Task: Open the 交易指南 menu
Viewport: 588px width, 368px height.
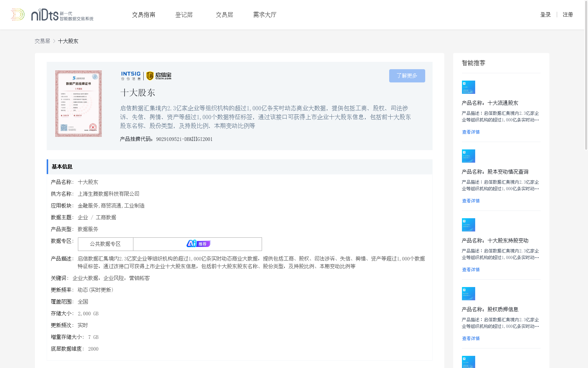Action: (x=144, y=15)
